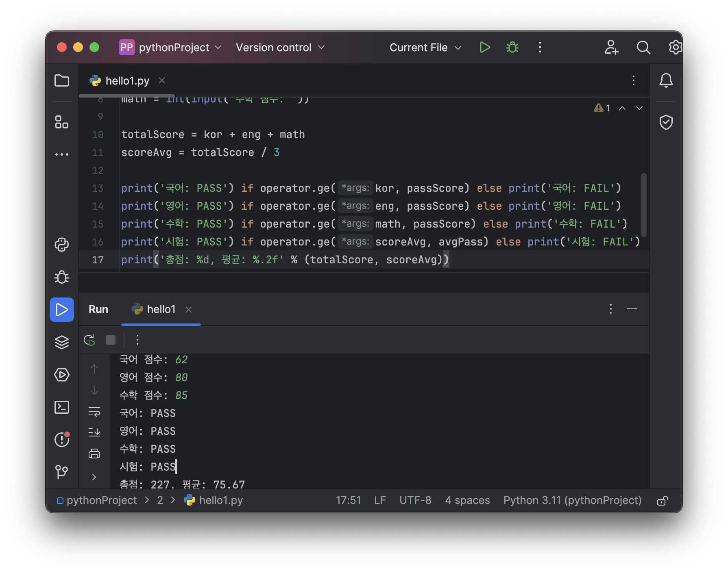Click the totalScore assignment on line 10

click(x=213, y=135)
